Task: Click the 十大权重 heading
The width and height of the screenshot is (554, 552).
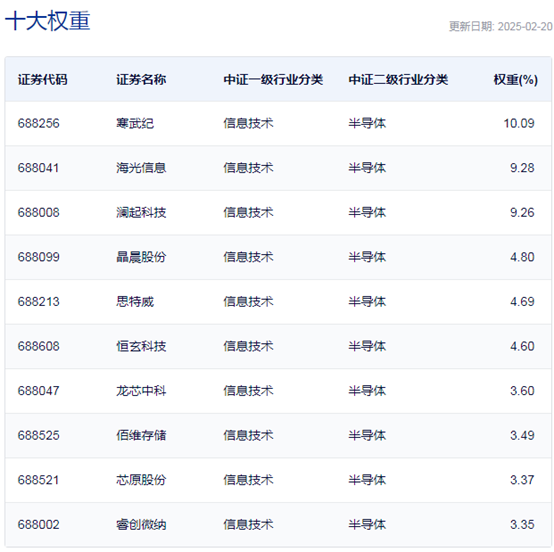Action: pyautogui.click(x=47, y=21)
